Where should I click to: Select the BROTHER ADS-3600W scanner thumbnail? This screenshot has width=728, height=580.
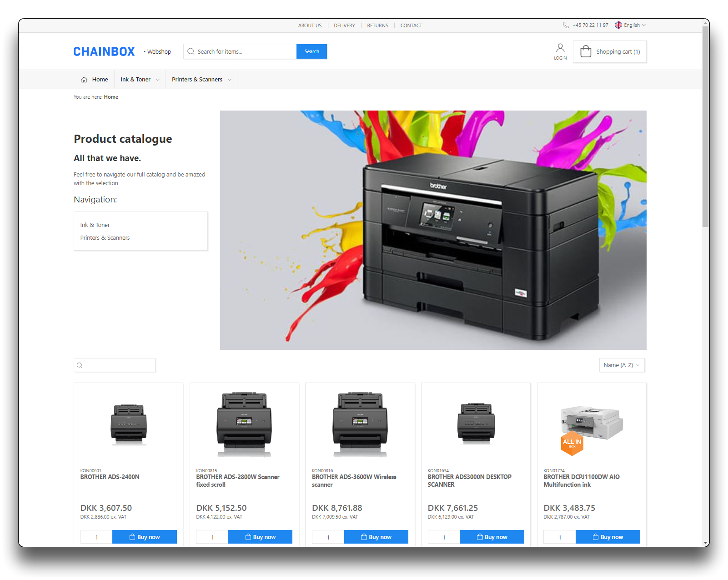click(360, 424)
